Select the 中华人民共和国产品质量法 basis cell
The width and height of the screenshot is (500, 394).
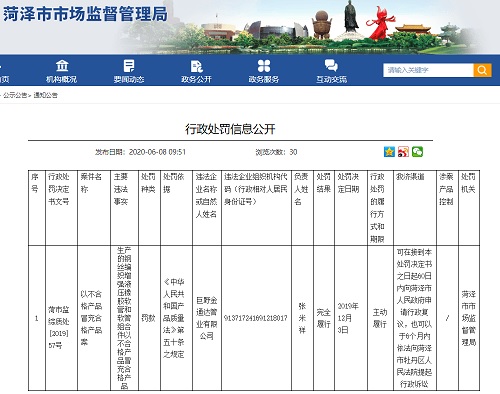[x=176, y=318]
